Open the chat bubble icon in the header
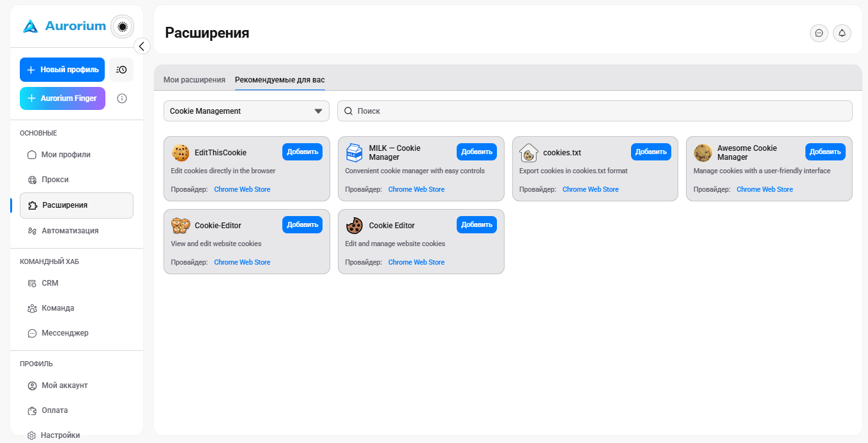The image size is (868, 443). point(819,33)
